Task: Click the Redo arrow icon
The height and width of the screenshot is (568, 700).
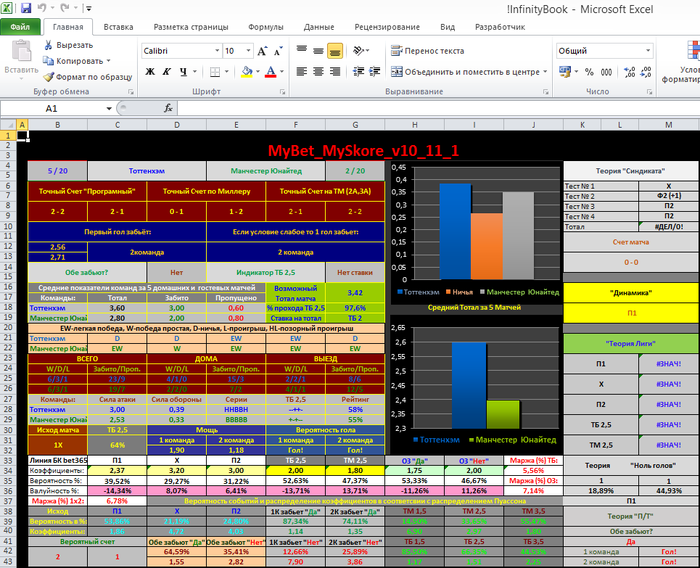Action: click(65, 8)
